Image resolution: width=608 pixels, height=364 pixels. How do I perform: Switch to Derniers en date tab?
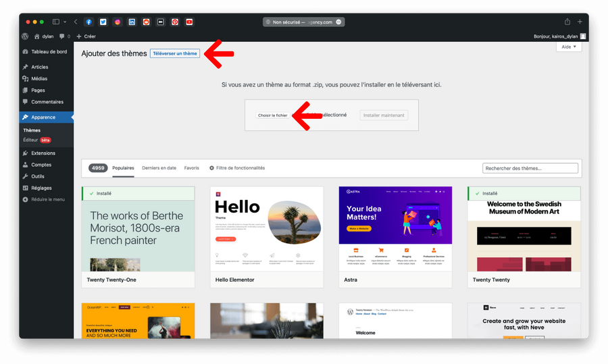click(x=159, y=168)
